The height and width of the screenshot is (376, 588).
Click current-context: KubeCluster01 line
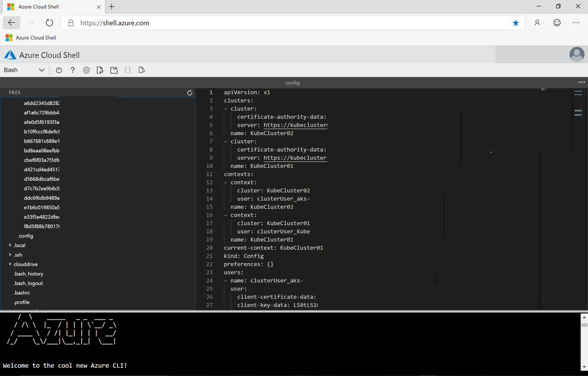pos(273,248)
